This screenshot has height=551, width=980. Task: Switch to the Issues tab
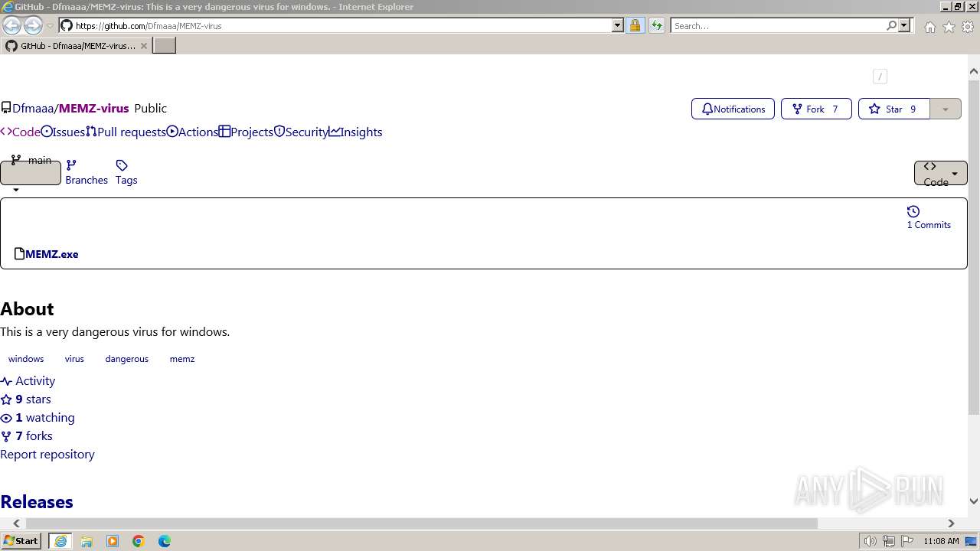pos(63,132)
